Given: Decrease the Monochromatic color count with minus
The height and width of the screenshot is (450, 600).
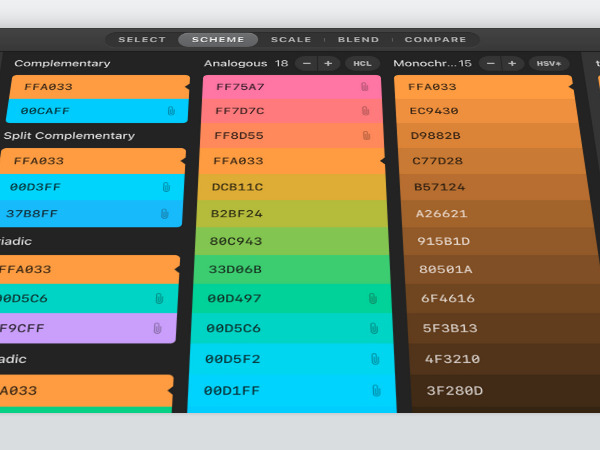Looking at the screenshot, I should coord(489,63).
